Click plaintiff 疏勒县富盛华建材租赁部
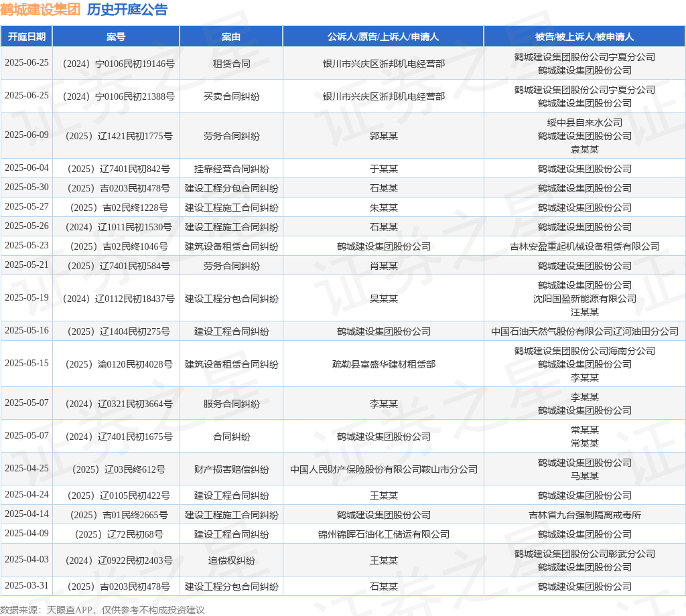 [x=384, y=364]
